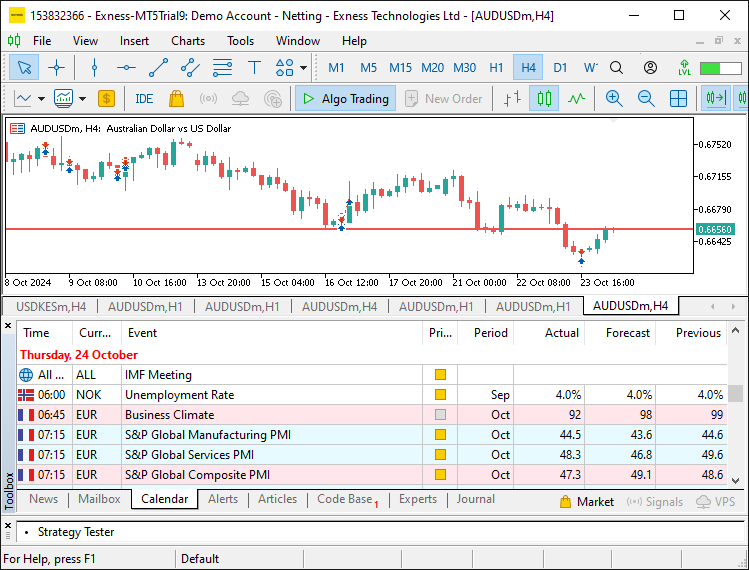Switch timeframe to M30
Screen dimensions: 749x570
tap(464, 67)
